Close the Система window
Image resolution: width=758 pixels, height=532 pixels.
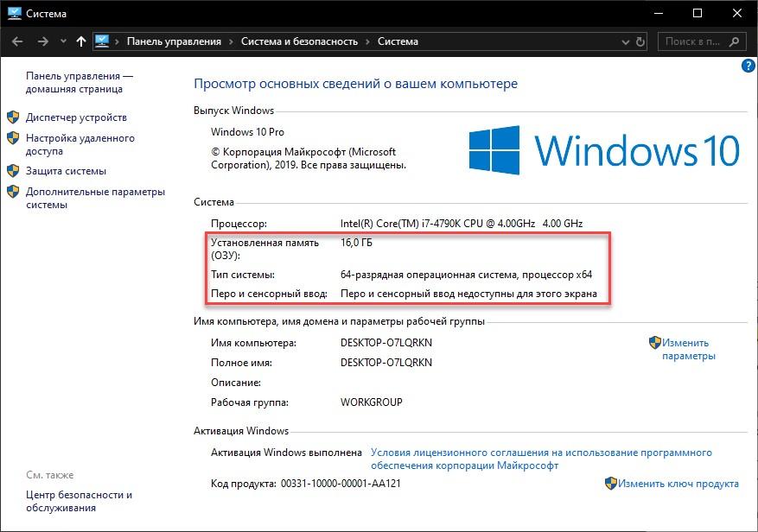[x=736, y=14]
